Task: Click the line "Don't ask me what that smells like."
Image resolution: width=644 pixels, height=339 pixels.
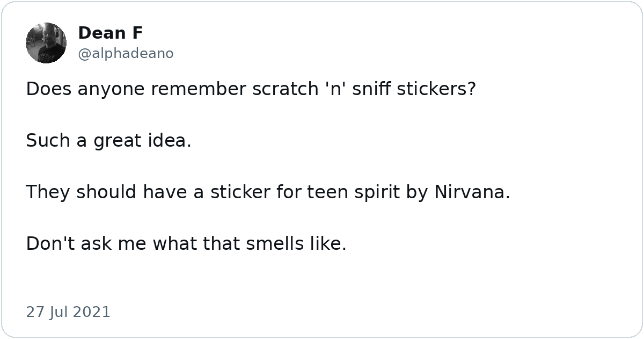Action: [x=186, y=244]
